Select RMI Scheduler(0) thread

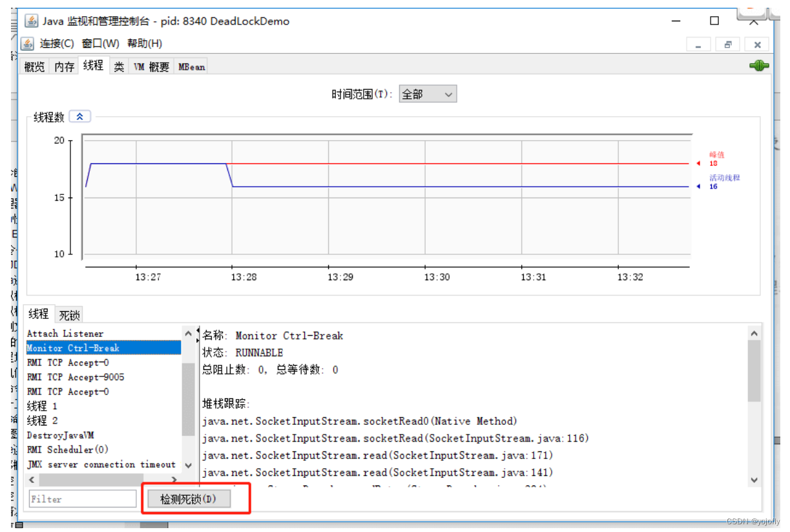[x=103, y=449]
